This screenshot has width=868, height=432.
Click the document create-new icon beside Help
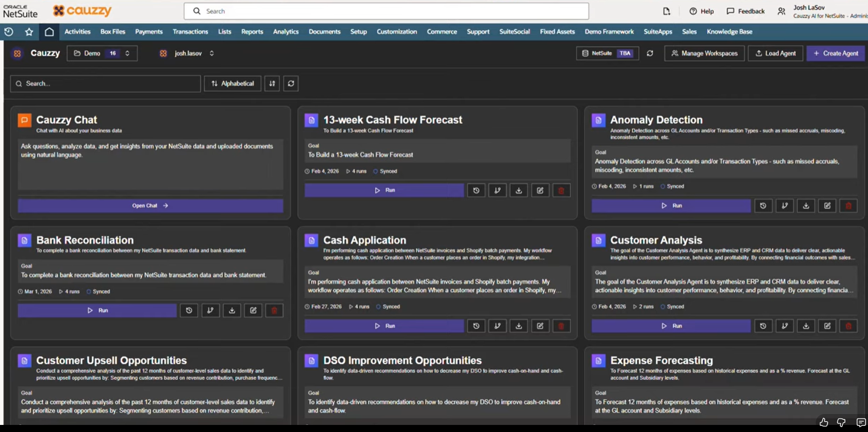tap(667, 11)
